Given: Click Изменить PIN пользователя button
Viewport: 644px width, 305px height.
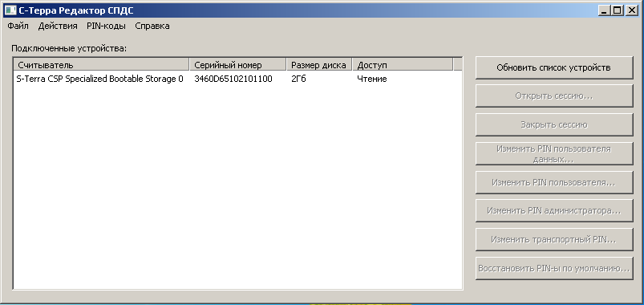Looking at the screenshot, I should pos(554,182).
